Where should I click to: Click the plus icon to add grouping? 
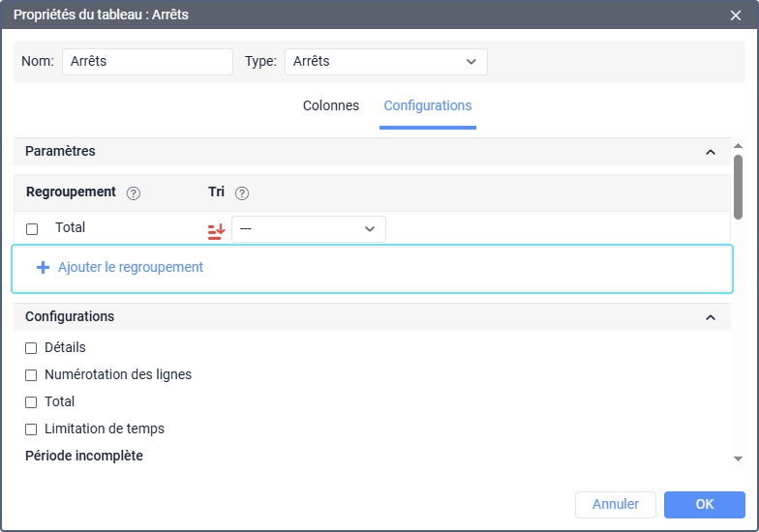43,268
